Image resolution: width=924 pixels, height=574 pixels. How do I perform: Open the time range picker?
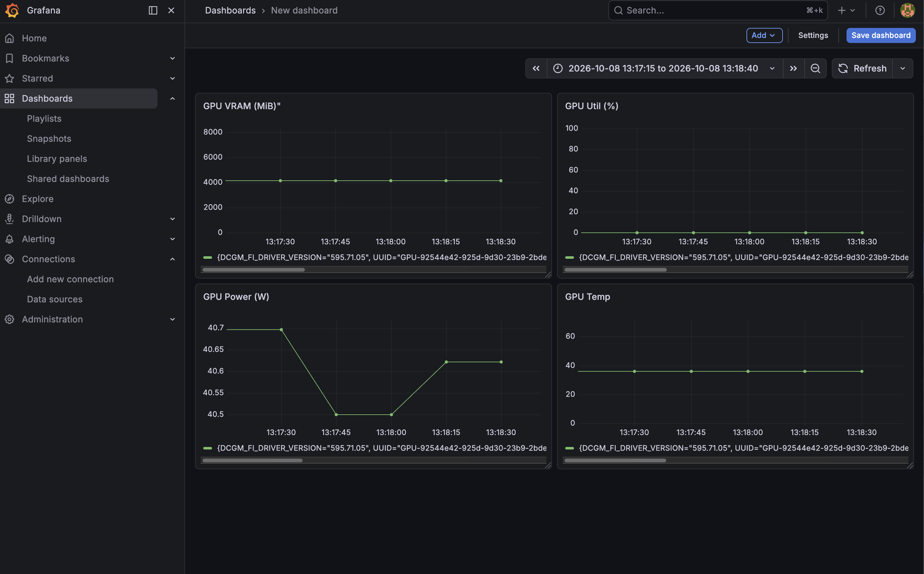coord(664,68)
